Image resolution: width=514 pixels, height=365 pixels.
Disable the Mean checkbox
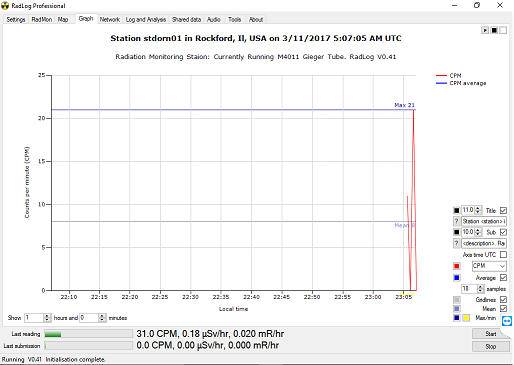[x=503, y=309]
